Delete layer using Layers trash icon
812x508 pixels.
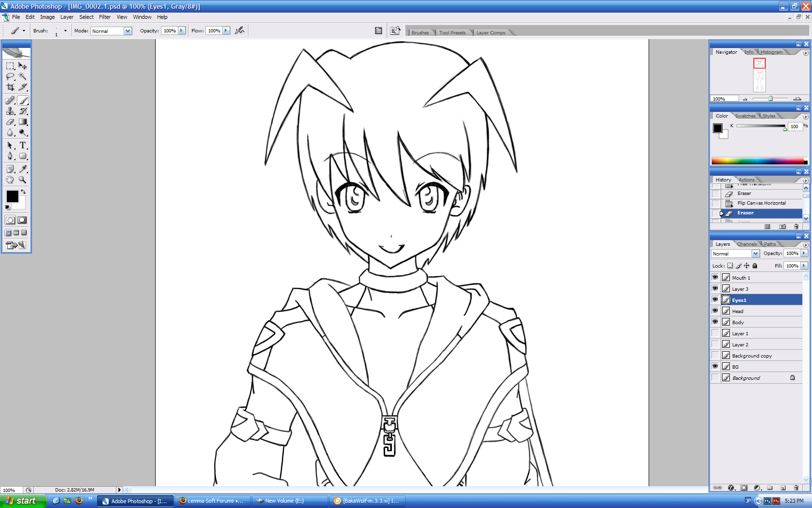tap(796, 488)
